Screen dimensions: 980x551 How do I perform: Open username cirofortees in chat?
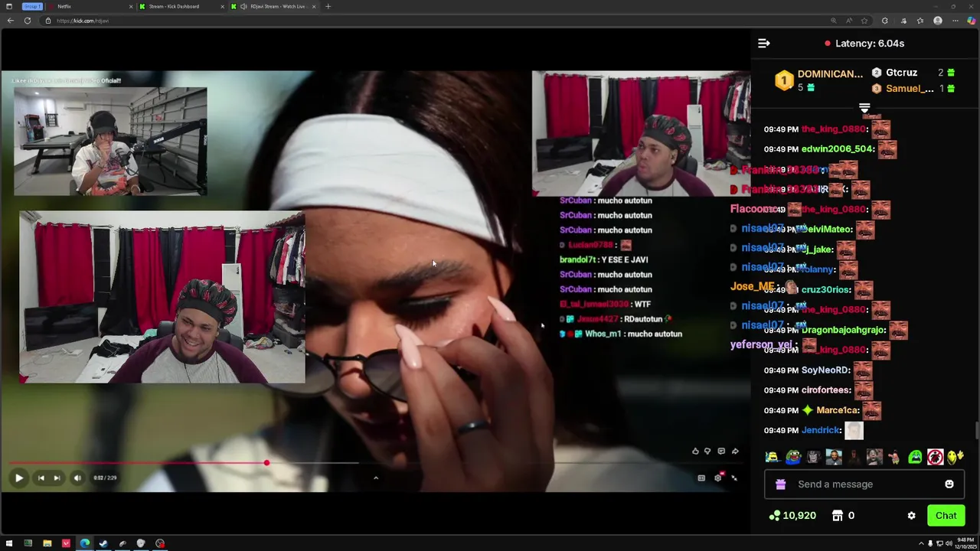(825, 390)
